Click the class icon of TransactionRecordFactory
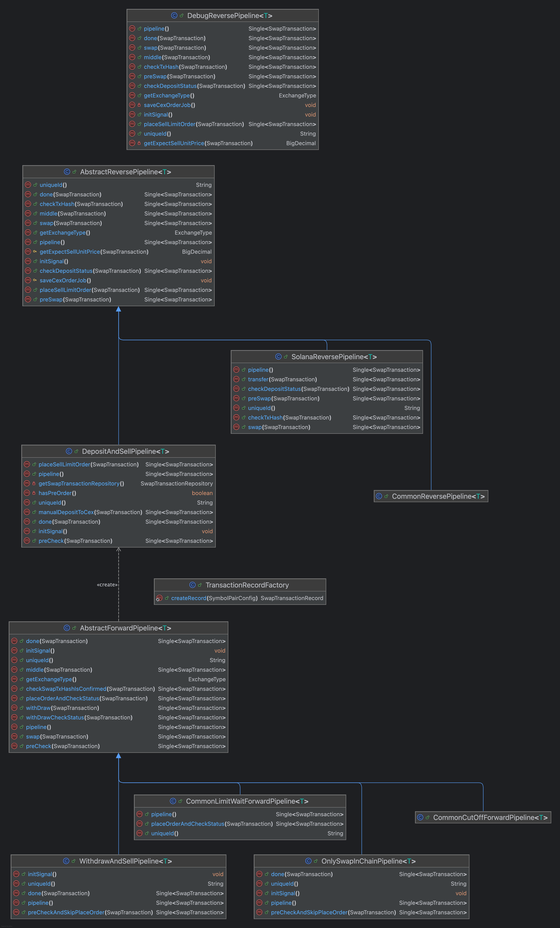This screenshot has width=560, height=928. (x=193, y=585)
